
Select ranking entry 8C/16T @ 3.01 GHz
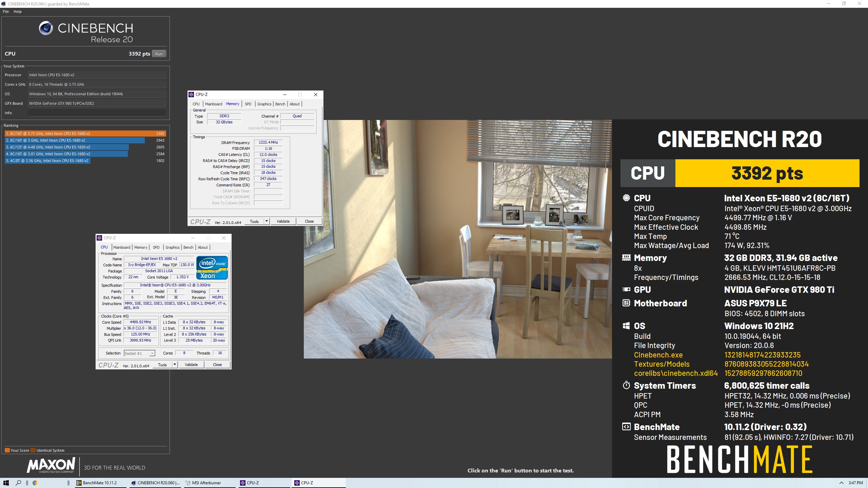point(85,154)
